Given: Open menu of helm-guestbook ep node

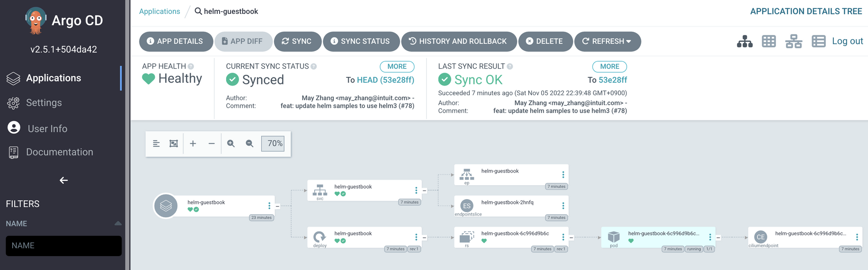Looking at the screenshot, I should [x=563, y=174].
